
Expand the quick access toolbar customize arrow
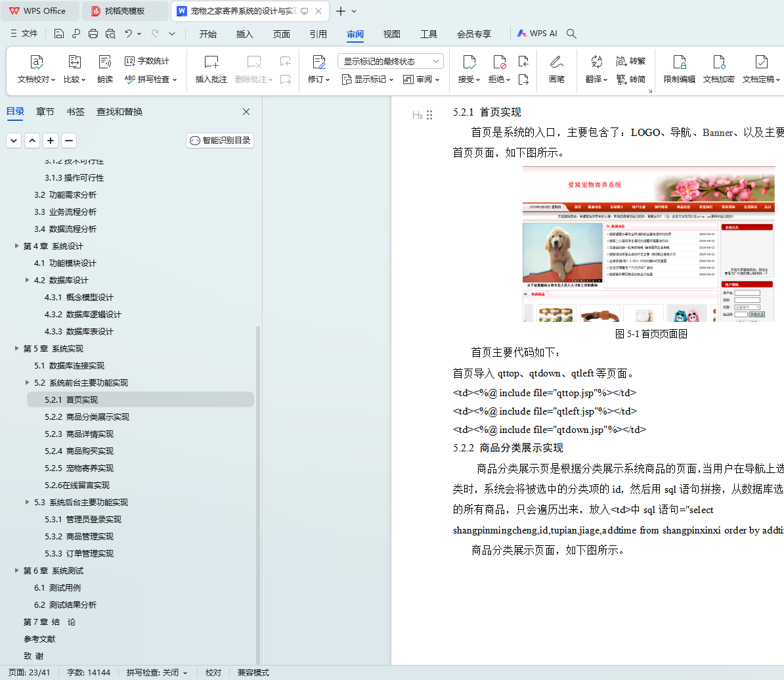click(x=172, y=34)
